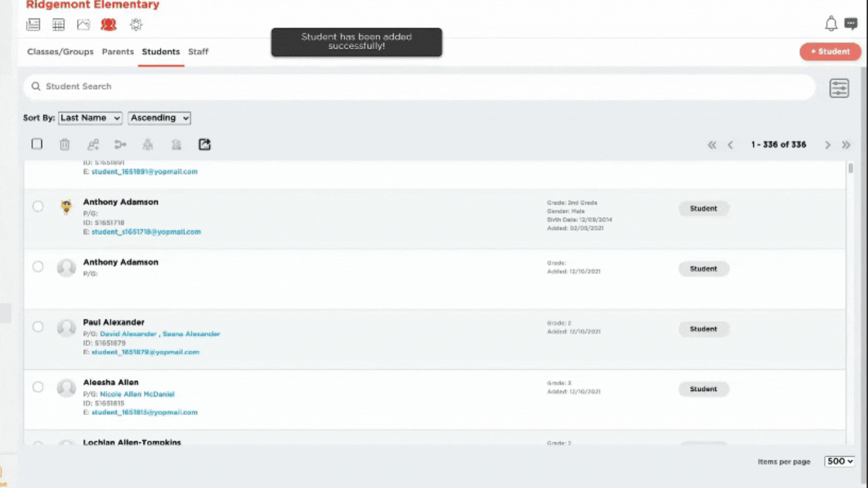Click the Ridgemont Elementary title
Viewport: 868px width, 488px height.
93,5
